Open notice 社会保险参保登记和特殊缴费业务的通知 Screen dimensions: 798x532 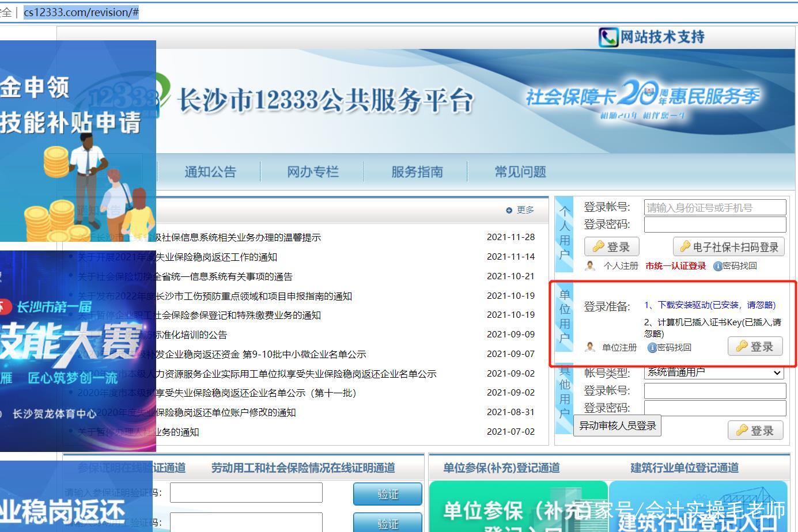[199, 315]
